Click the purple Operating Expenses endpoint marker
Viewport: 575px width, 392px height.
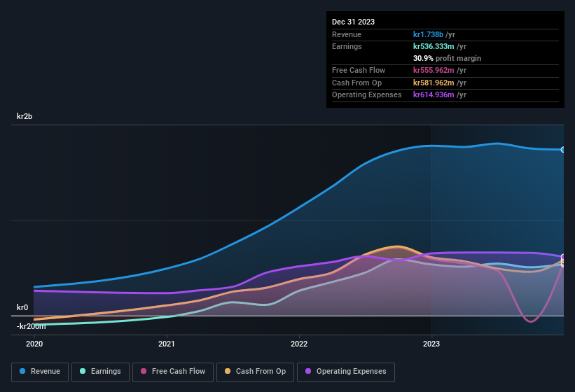(x=563, y=256)
